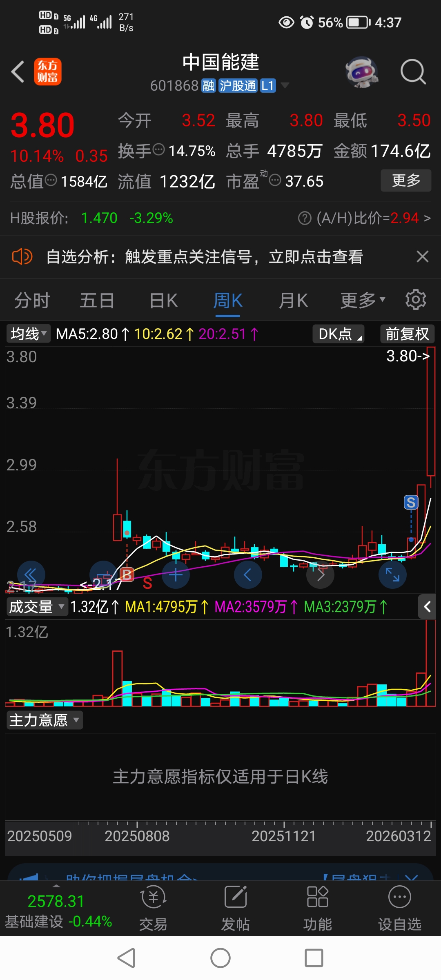Screen dimensions: 441x980
Task: Switch to the 日K tab
Action: tap(163, 301)
